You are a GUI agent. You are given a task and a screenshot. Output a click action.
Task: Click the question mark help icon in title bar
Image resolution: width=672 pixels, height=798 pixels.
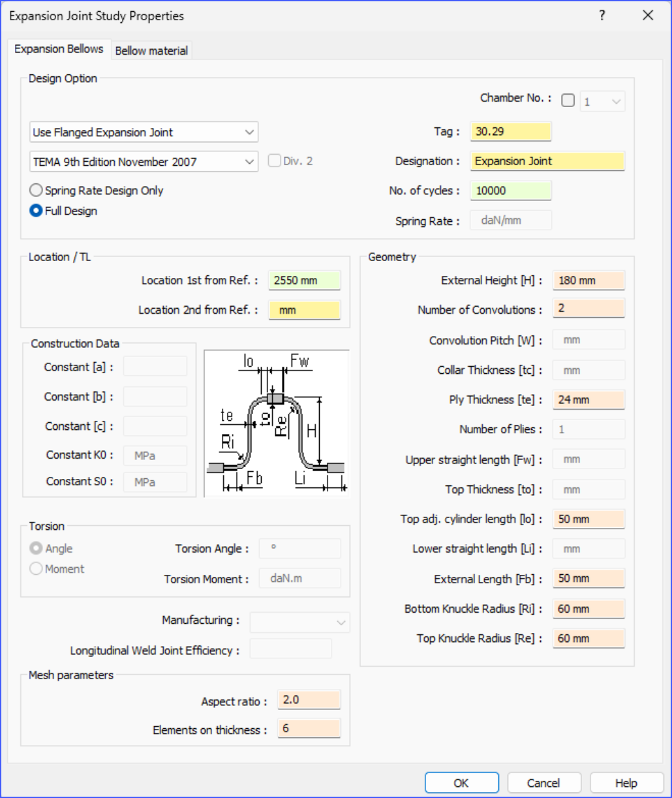click(x=602, y=16)
